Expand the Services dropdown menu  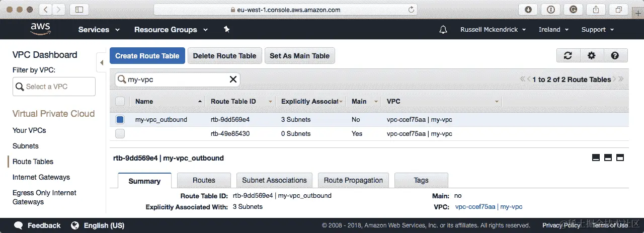(x=99, y=30)
